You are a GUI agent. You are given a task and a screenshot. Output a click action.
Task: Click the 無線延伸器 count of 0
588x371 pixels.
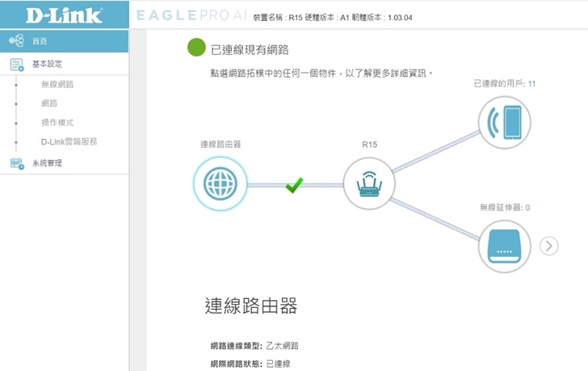click(x=527, y=208)
